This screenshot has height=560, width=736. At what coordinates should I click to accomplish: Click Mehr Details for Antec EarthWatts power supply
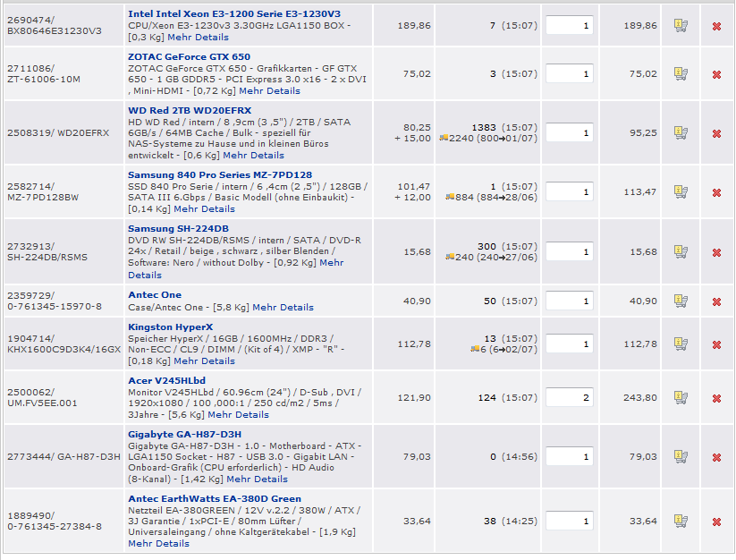[x=158, y=543]
